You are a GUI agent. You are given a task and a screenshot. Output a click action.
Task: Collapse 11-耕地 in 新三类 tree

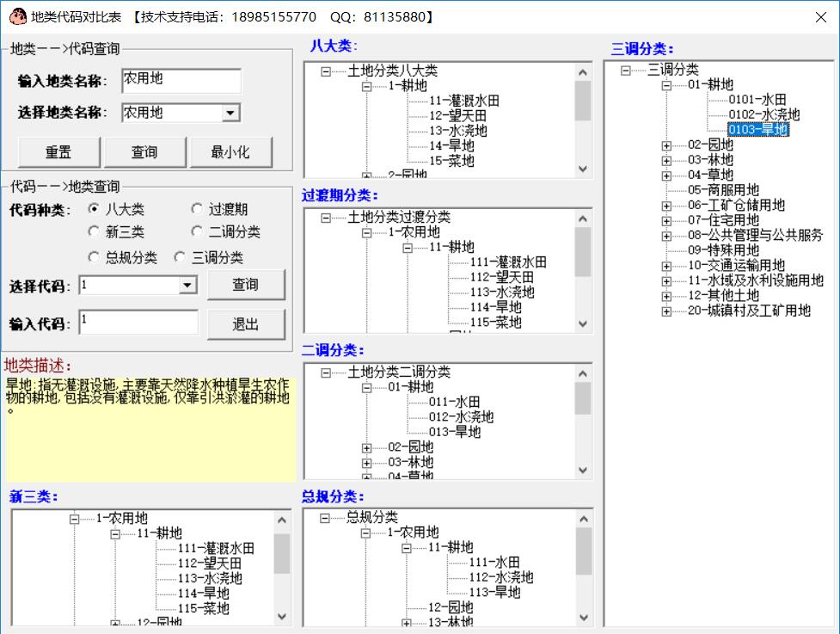[x=115, y=534]
